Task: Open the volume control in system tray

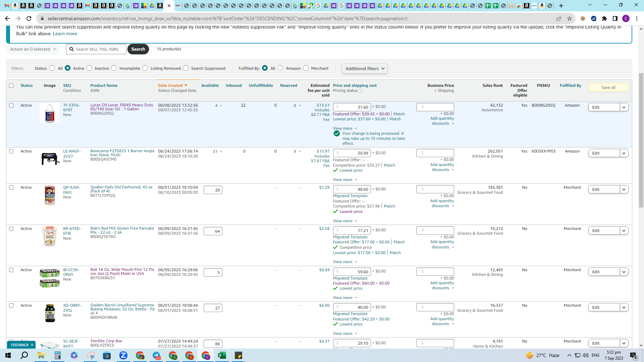Action: (586, 355)
